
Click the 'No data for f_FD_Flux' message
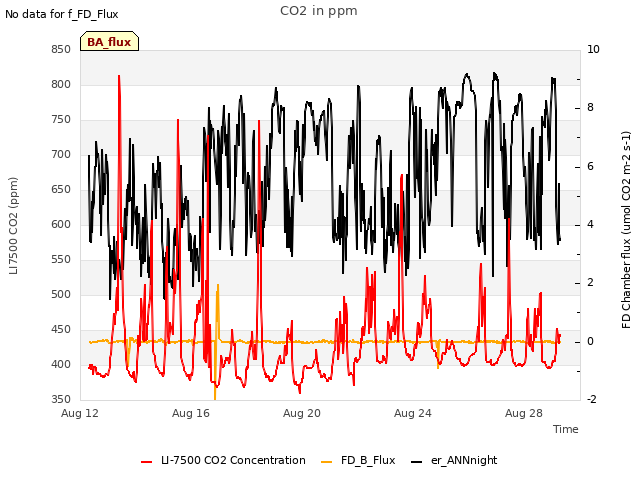click(62, 14)
